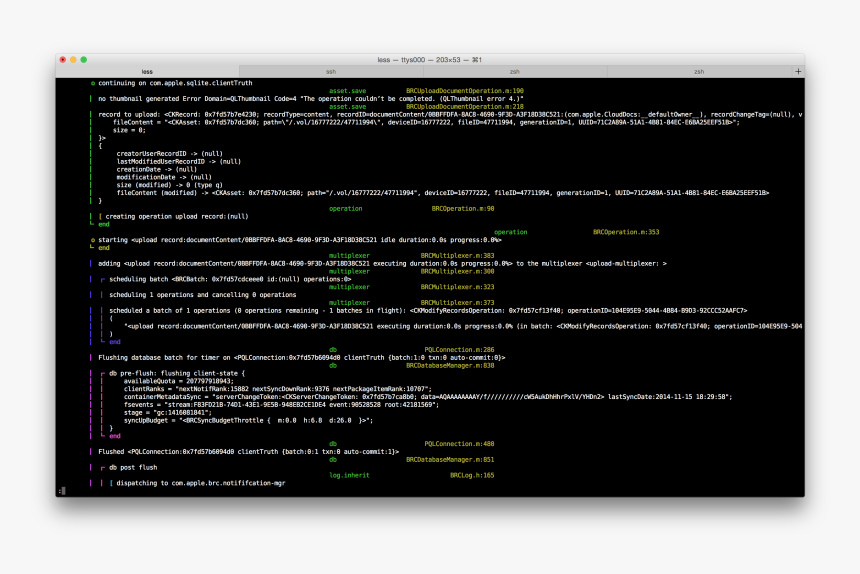Image resolution: width=860 pixels, height=574 pixels.
Task: Click 'lastModifiedUserRecordID -> (null)' line
Action: point(179,162)
